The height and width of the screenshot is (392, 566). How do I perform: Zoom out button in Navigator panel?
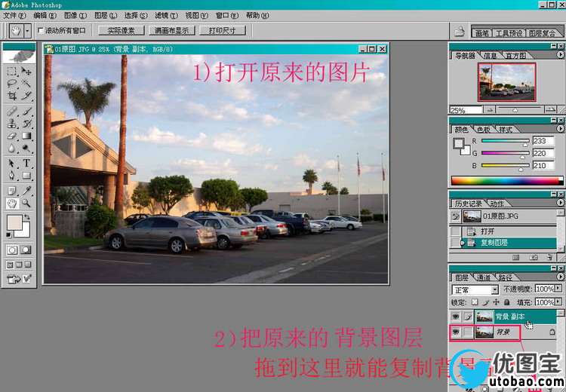[x=490, y=109]
